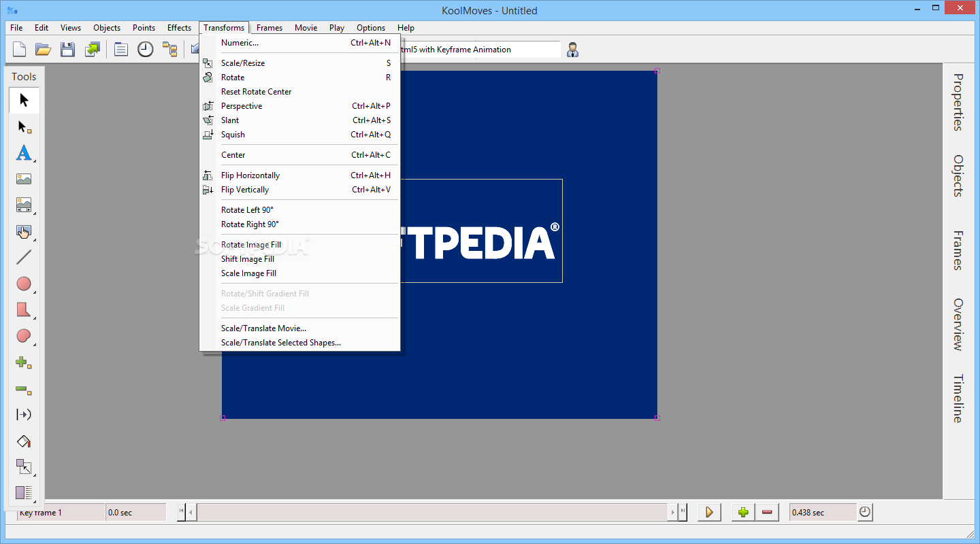Open the Help menu
Image resolution: width=980 pixels, height=544 pixels.
pos(406,28)
